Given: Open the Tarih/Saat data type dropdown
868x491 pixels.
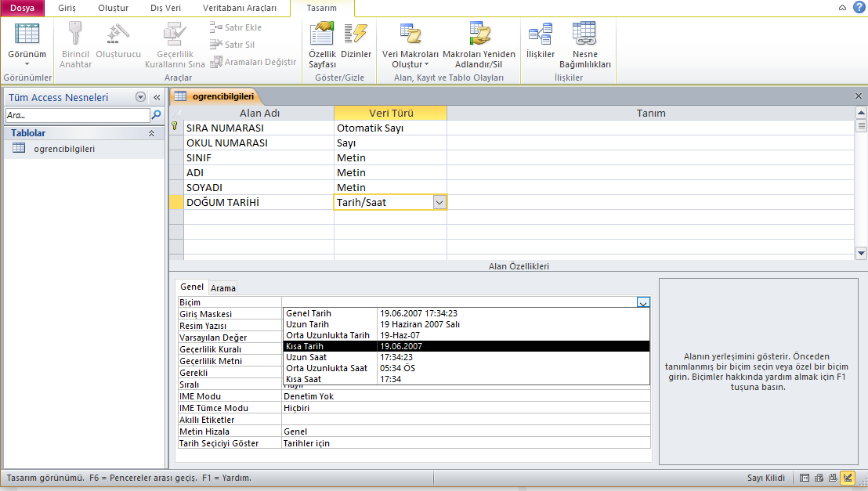Looking at the screenshot, I should tap(439, 203).
